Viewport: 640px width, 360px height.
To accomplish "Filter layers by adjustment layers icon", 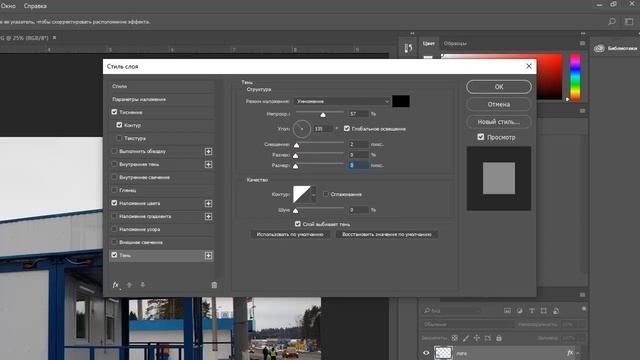I will click(520, 311).
